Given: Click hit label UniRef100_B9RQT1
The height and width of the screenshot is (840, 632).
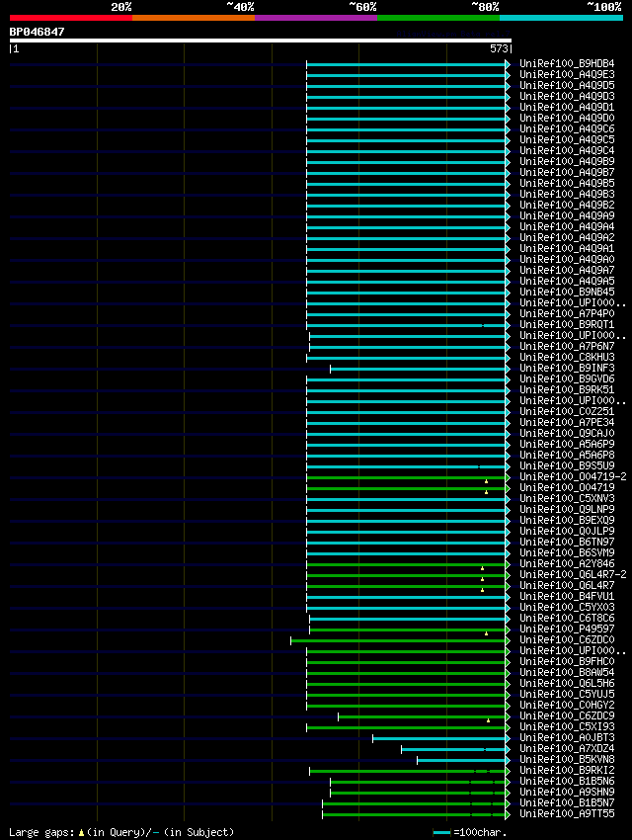Looking at the screenshot, I should pos(567,325).
